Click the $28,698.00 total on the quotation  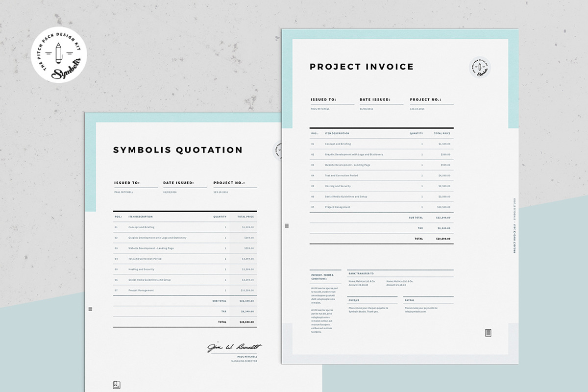(246, 322)
